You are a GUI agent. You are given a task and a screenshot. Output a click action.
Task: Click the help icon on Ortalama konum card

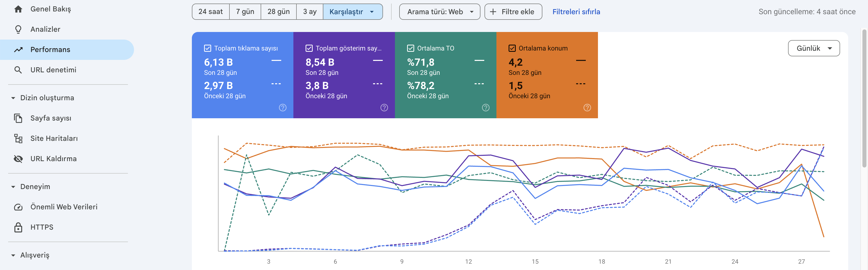tap(587, 108)
